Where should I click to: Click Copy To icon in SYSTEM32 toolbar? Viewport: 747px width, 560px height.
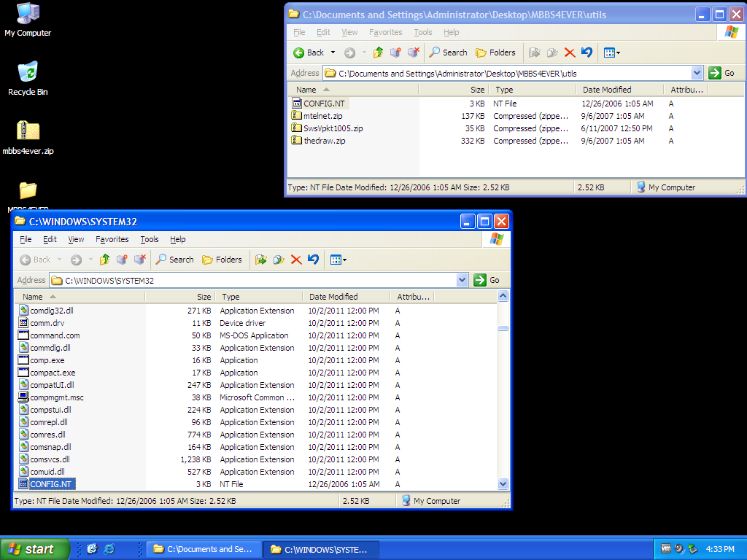278,260
